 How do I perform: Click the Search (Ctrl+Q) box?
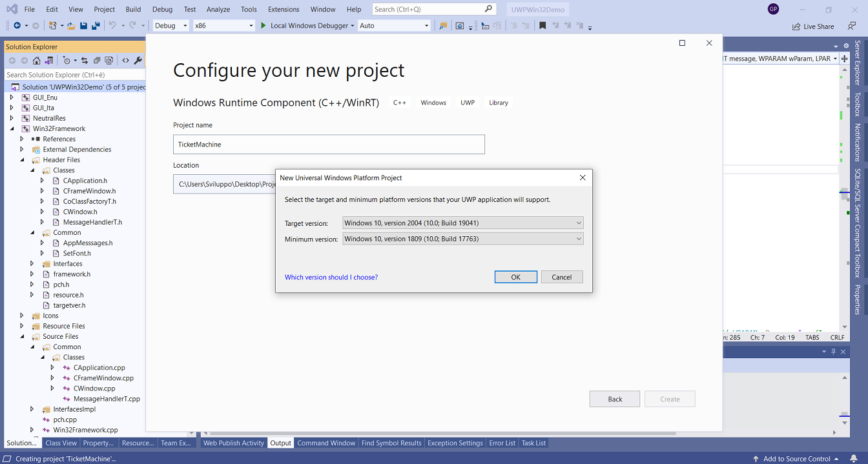[x=434, y=9]
